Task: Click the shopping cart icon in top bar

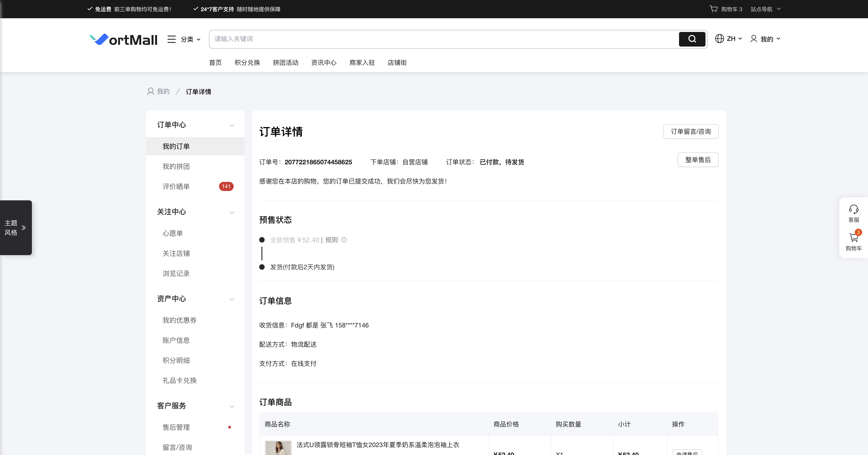Action: (713, 9)
